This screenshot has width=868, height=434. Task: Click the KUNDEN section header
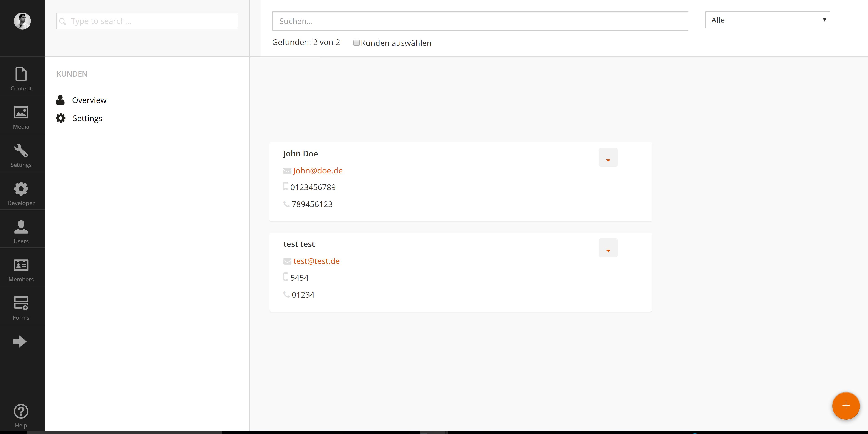pyautogui.click(x=72, y=74)
